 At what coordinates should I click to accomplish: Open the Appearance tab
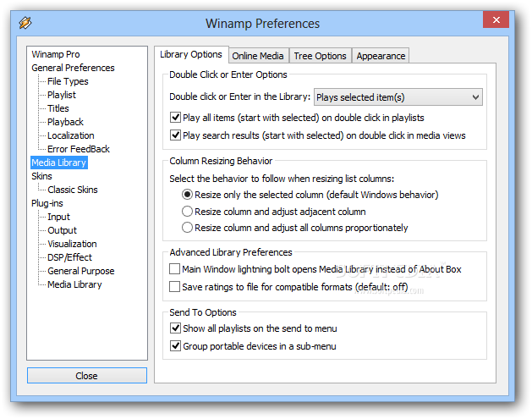pos(381,56)
